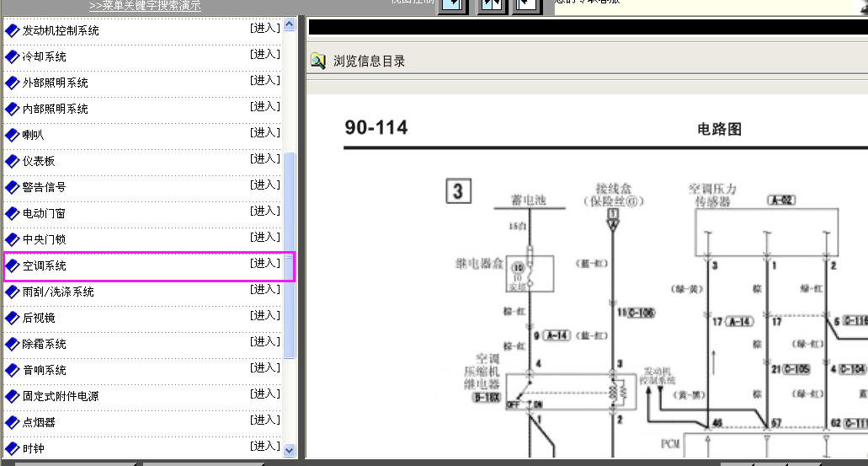This screenshot has width=868, height=466.
Task: Select the 仪表板 list row text
Action: (38, 161)
